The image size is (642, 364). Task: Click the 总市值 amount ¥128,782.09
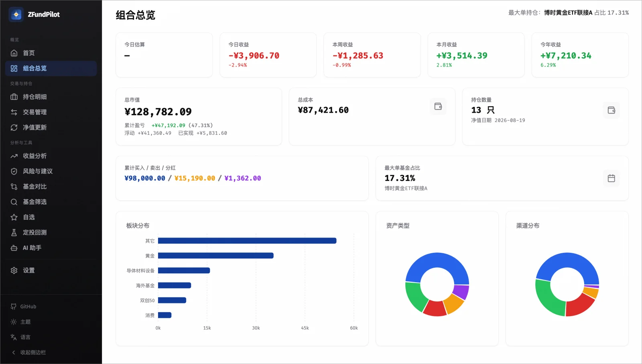coord(158,112)
